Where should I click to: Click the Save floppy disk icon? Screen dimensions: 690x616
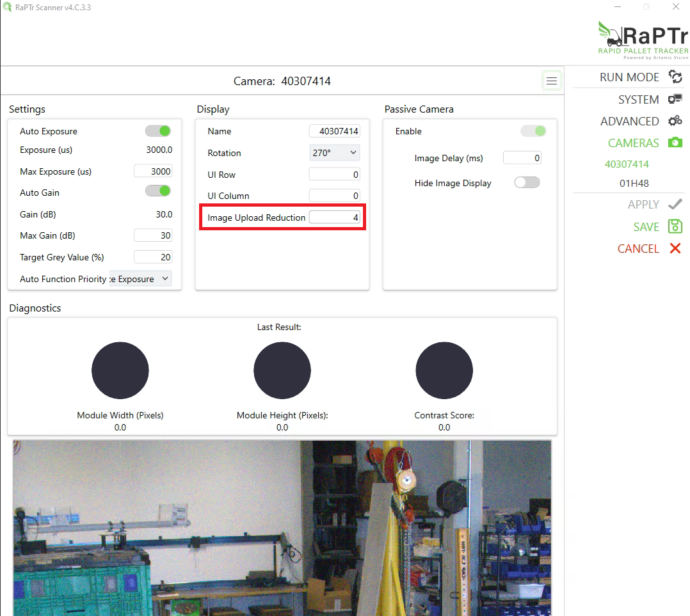[675, 226]
